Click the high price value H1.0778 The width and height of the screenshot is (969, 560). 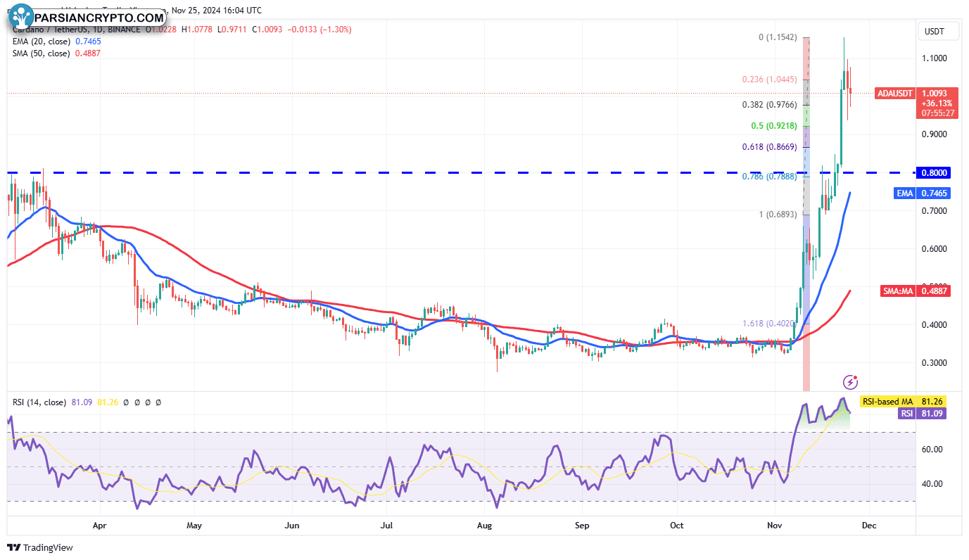pyautogui.click(x=198, y=30)
